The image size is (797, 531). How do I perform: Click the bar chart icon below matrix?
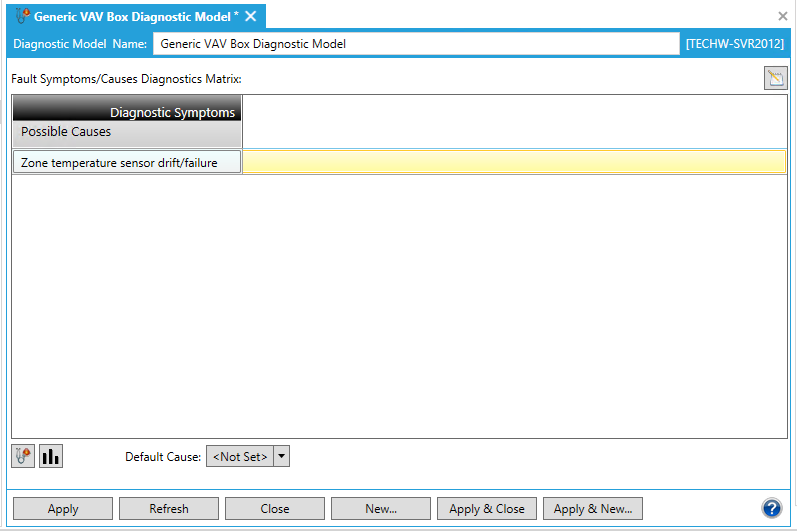(50, 456)
